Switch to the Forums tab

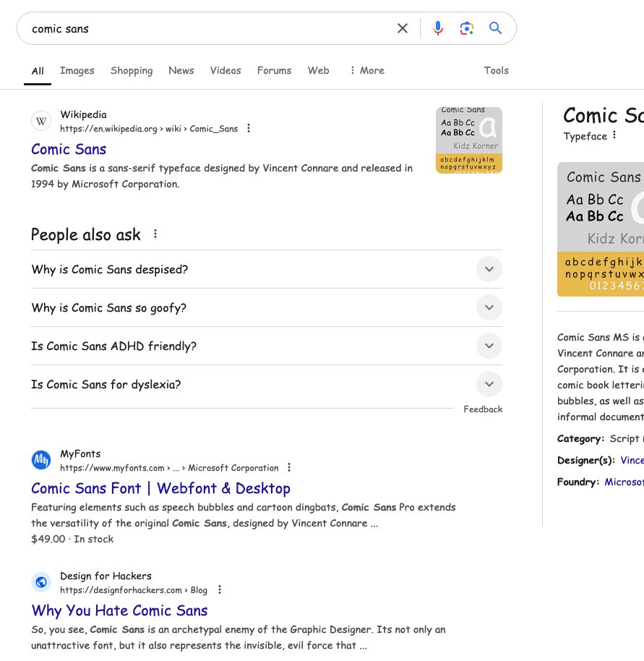274,70
